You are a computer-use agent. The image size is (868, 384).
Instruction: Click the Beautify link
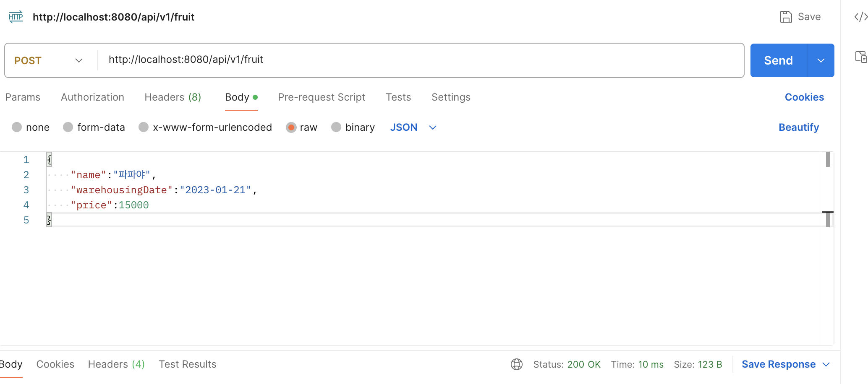click(x=798, y=127)
